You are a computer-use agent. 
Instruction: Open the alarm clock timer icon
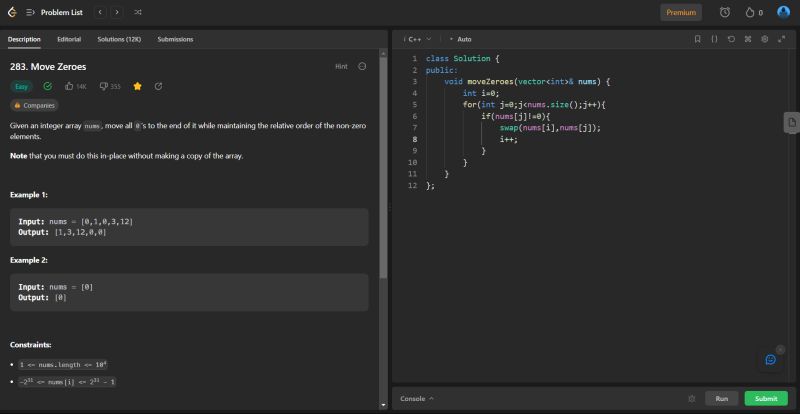pos(724,13)
